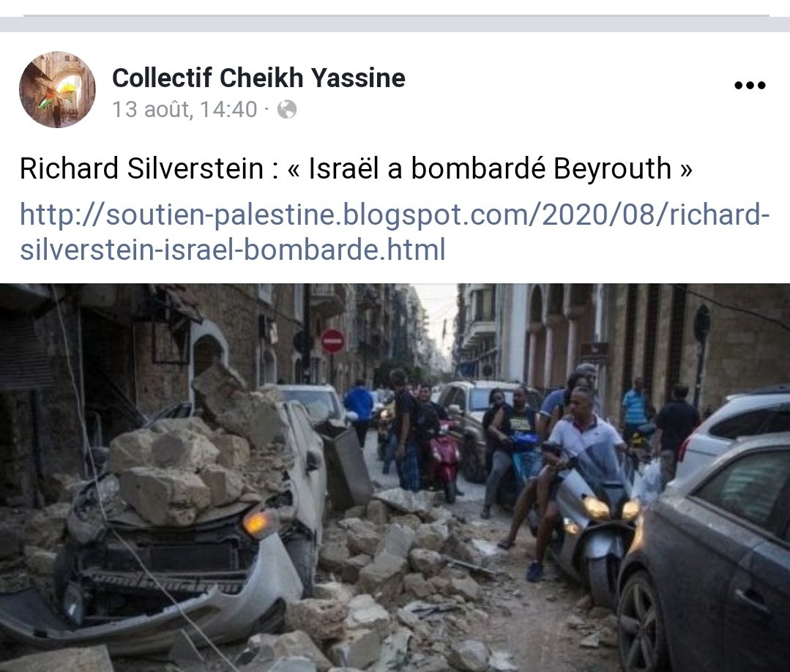Open the attached Beirut street photo

[x=395, y=477]
